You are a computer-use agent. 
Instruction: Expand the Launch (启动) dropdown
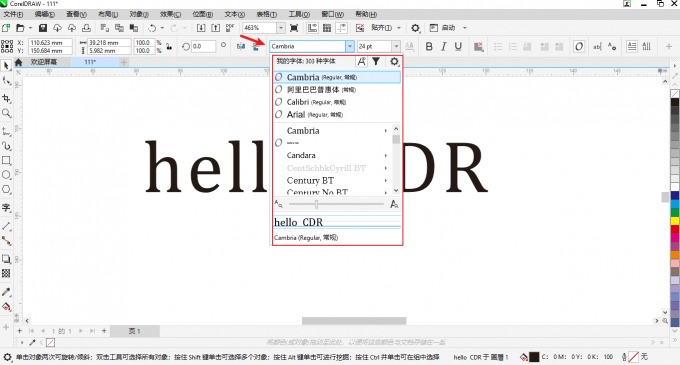point(464,28)
